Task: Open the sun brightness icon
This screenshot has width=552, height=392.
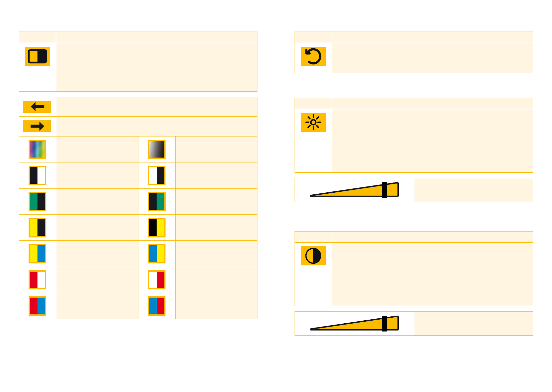Action: [x=313, y=122]
